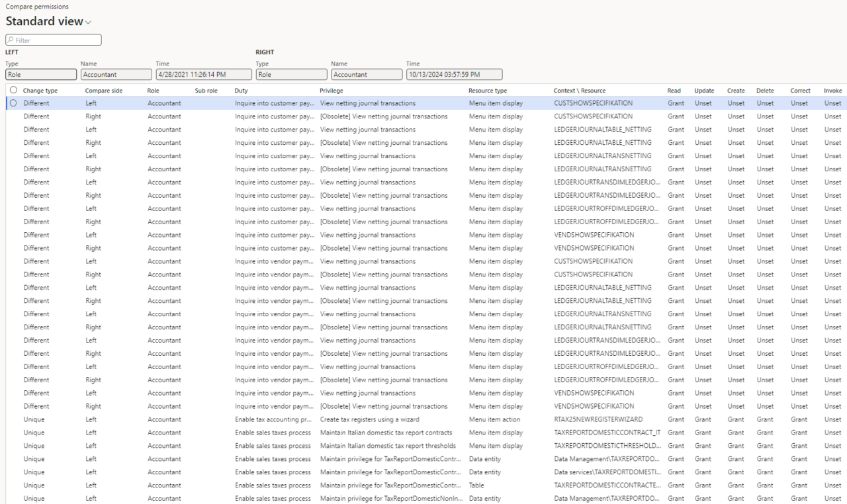
Task: Sort by Change type column header
Action: click(40, 91)
